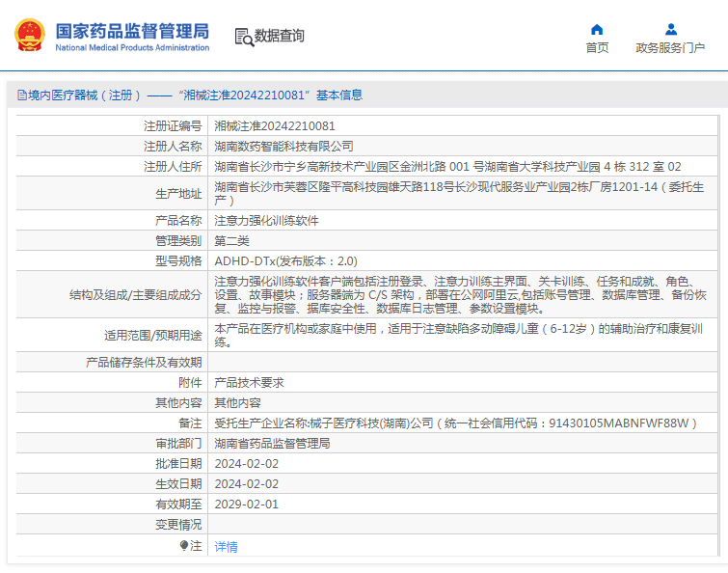
Task: Select the 湖南数药智能科技有限公司 cell
Action: click(283, 147)
